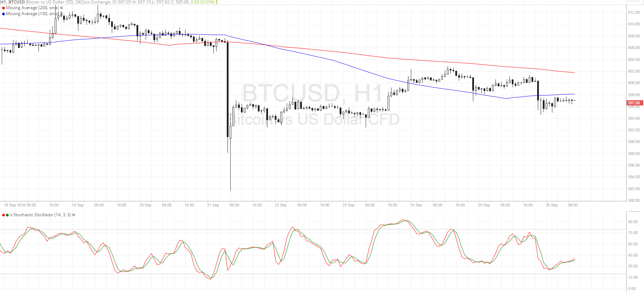Remove the Moving Average (200, sma) indicator

[x=62, y=8]
